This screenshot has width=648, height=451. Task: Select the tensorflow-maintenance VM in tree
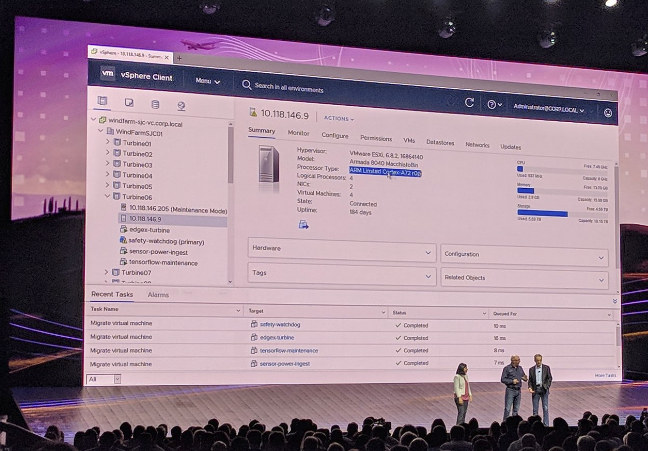[163, 262]
